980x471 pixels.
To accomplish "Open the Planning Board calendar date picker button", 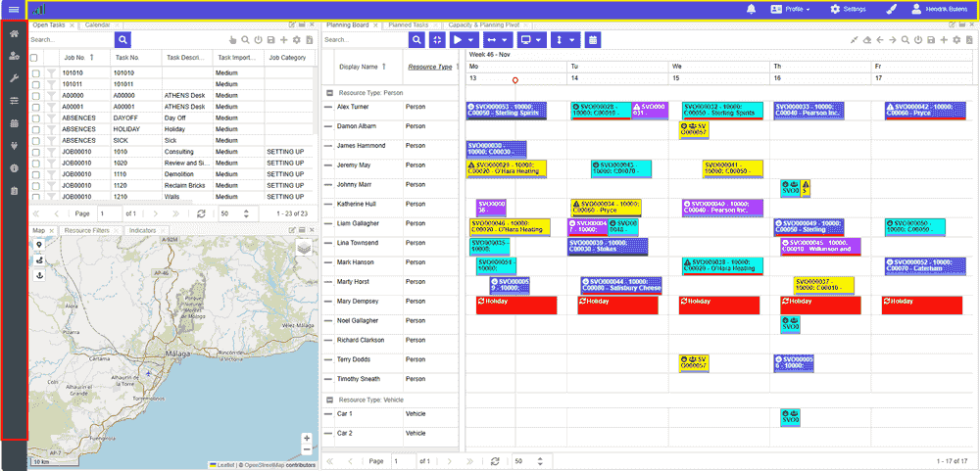I will 593,39.
